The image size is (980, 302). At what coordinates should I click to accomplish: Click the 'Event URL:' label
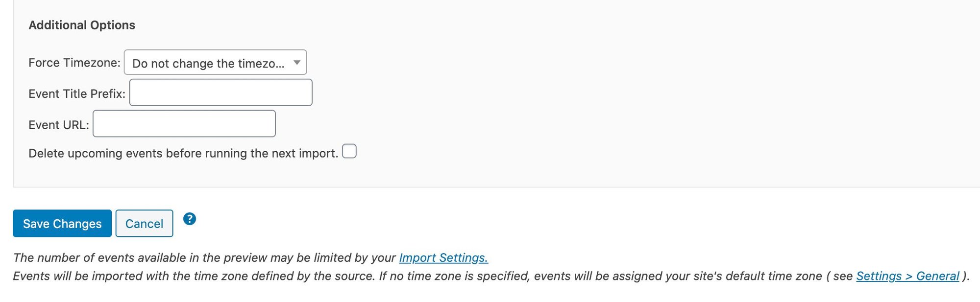tap(59, 125)
